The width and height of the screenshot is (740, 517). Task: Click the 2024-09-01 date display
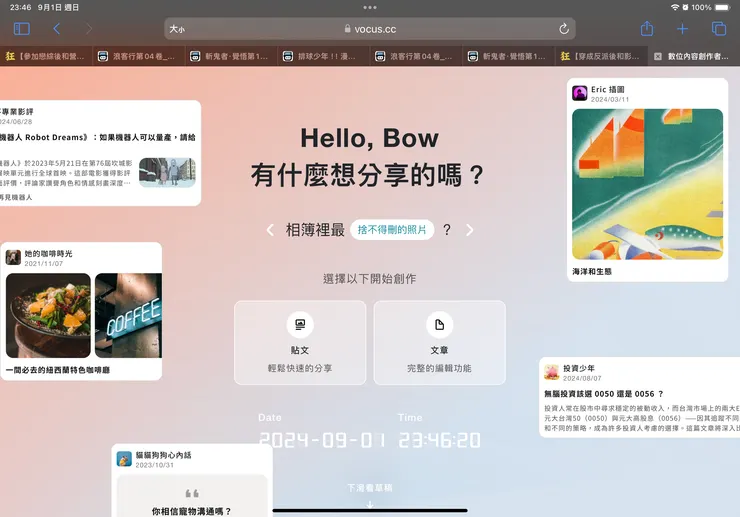pos(322,440)
